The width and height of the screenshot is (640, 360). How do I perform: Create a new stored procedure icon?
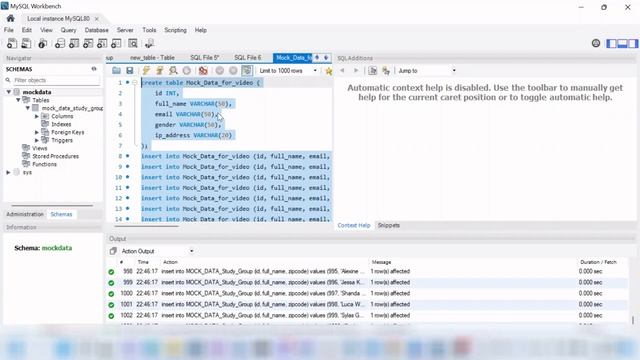tap(102, 43)
